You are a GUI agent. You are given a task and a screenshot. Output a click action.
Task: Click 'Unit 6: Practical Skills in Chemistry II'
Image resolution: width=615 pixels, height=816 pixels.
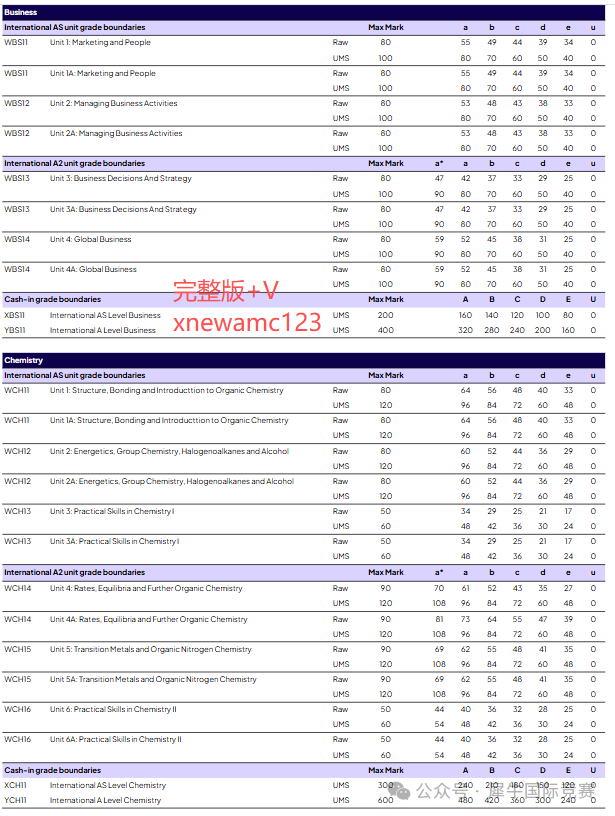click(x=113, y=709)
